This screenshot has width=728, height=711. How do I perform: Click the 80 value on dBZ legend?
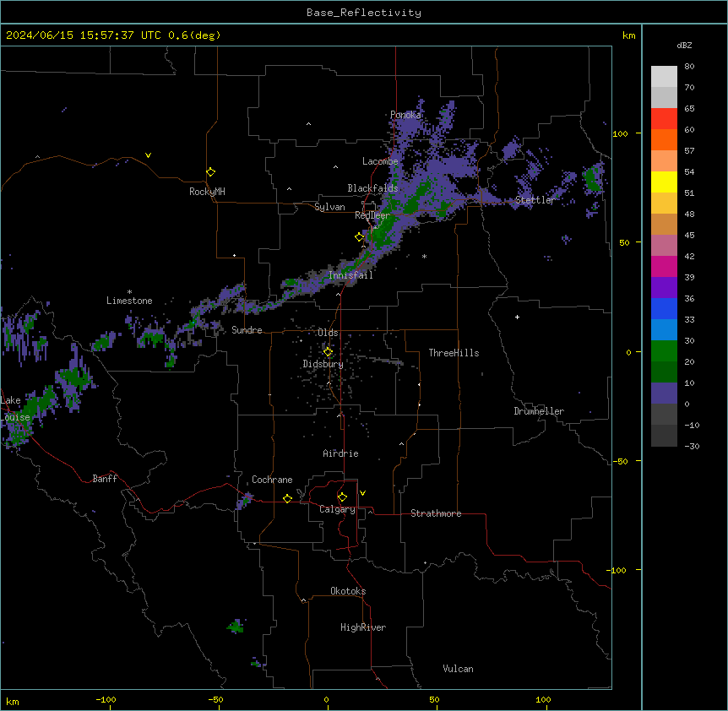pos(689,67)
